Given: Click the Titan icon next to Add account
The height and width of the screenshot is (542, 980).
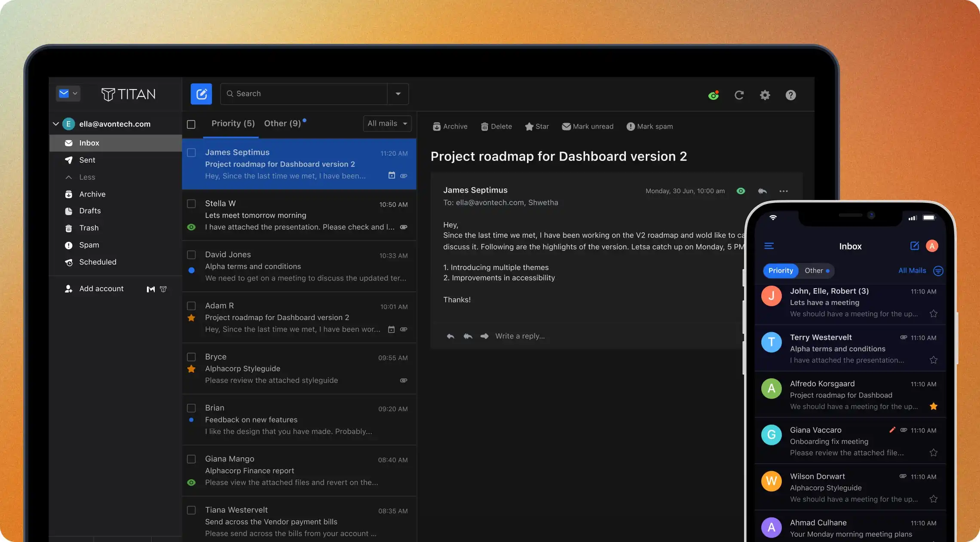Looking at the screenshot, I should pos(163,289).
